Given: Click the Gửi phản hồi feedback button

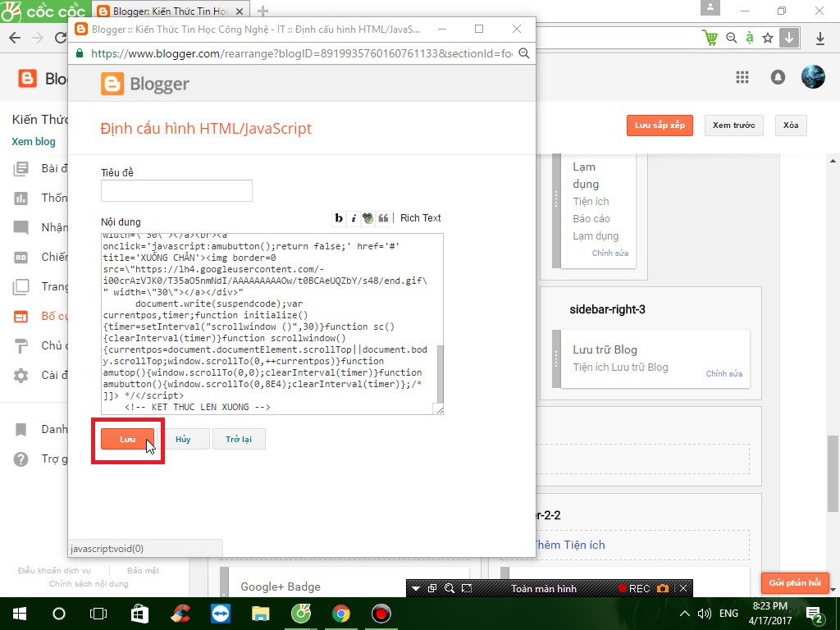Looking at the screenshot, I should click(795, 583).
